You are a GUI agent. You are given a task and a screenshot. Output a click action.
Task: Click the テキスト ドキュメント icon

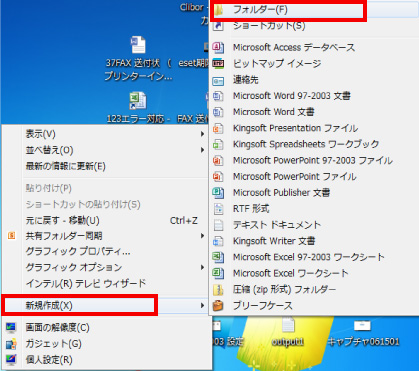point(218,225)
